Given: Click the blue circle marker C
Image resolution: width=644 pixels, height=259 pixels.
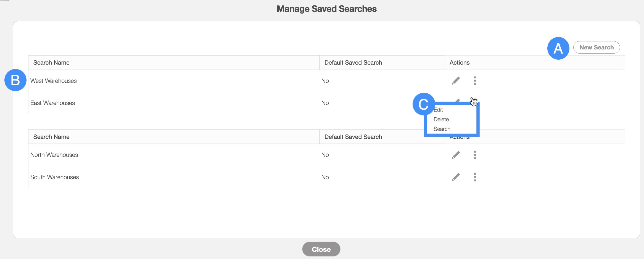Looking at the screenshot, I should tap(423, 104).
